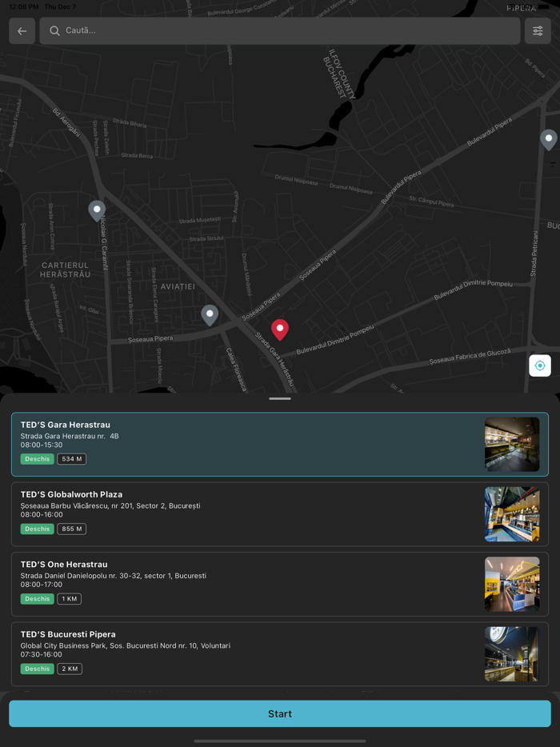Click ILFOV COUNTY BUCHAREST map label
This screenshot has width=560, height=747.
click(339, 74)
